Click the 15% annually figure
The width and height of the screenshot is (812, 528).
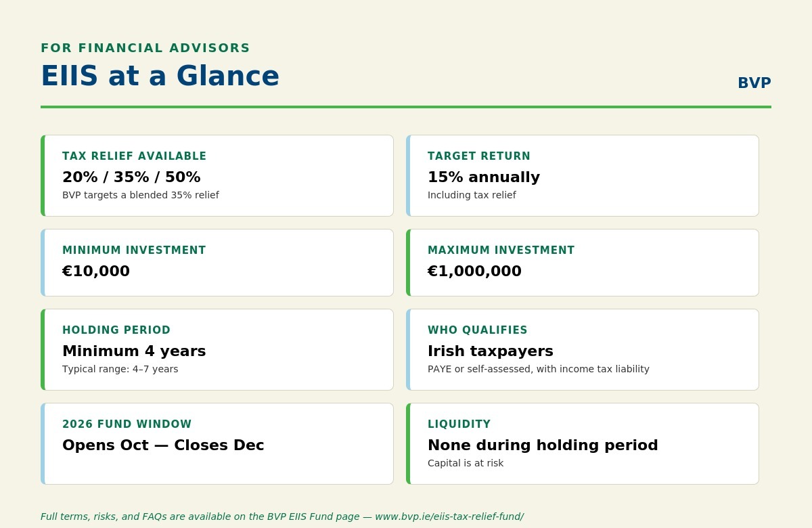click(484, 177)
